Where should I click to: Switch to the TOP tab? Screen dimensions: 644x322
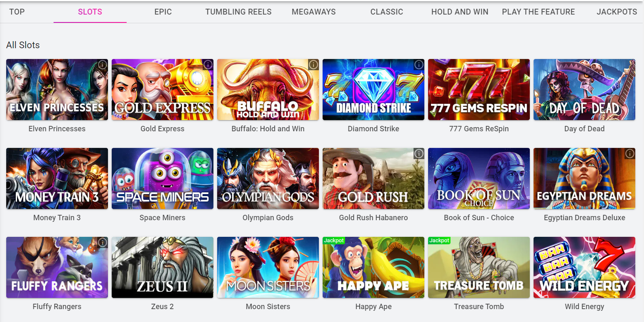tap(17, 12)
